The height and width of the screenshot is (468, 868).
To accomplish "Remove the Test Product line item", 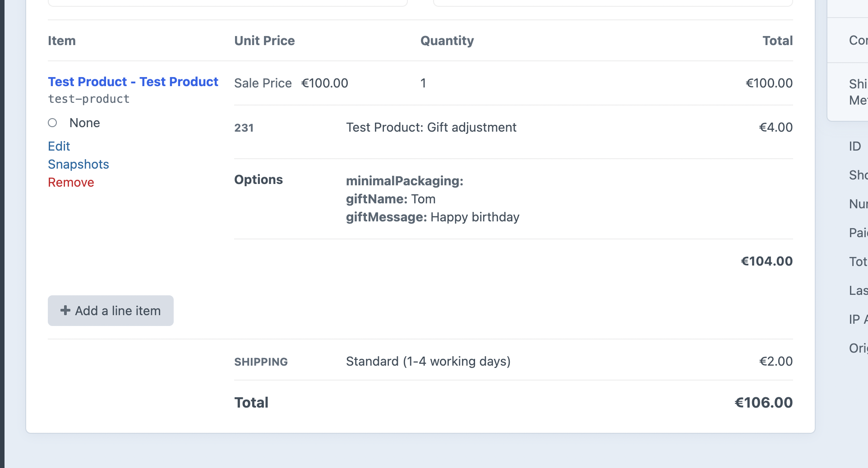I will pos(71,182).
